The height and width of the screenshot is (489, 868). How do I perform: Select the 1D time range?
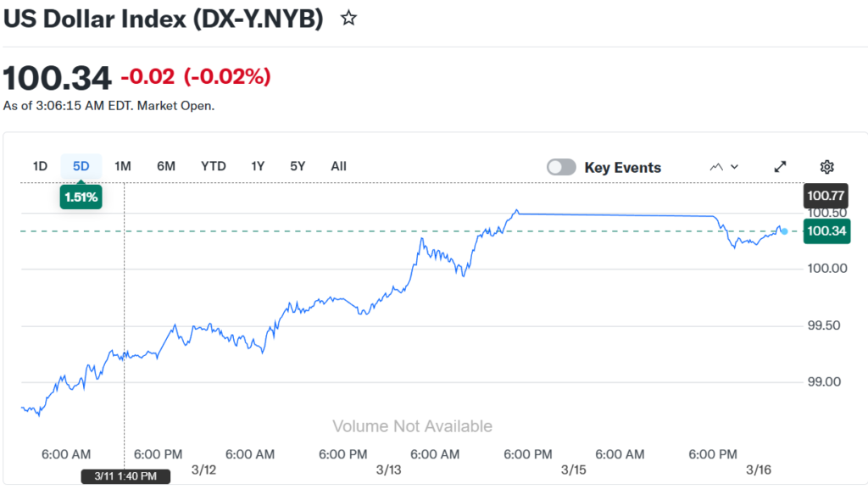(40, 166)
